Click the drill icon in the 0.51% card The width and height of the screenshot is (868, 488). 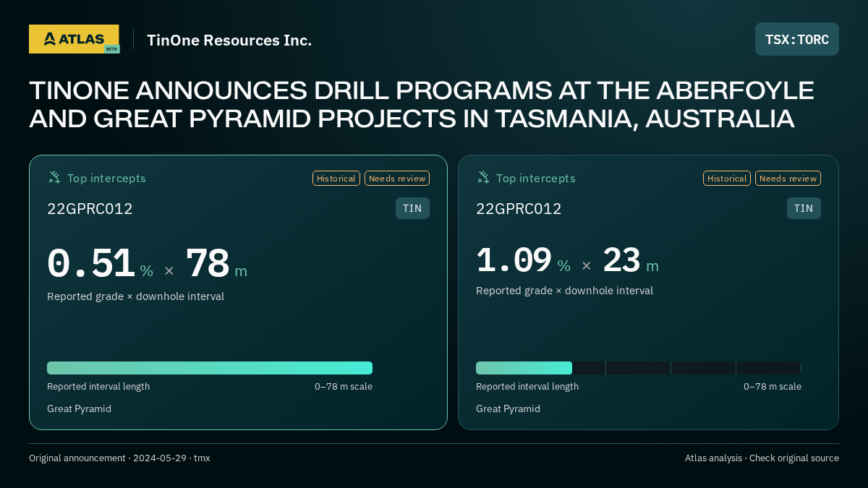(x=54, y=177)
